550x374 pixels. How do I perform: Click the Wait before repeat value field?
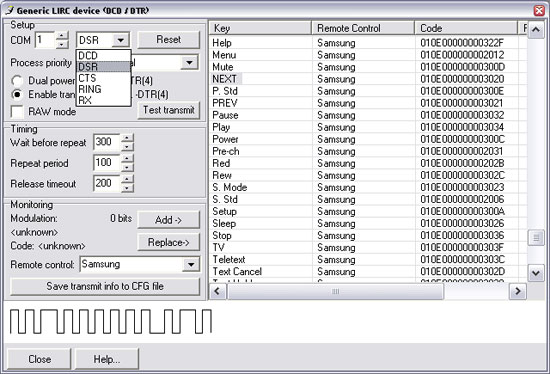click(x=107, y=142)
